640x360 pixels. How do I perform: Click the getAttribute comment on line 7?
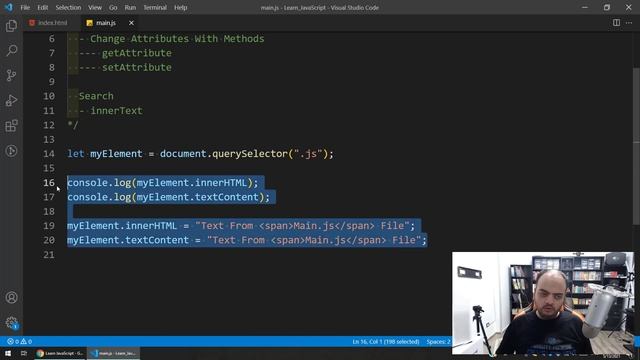click(137, 53)
